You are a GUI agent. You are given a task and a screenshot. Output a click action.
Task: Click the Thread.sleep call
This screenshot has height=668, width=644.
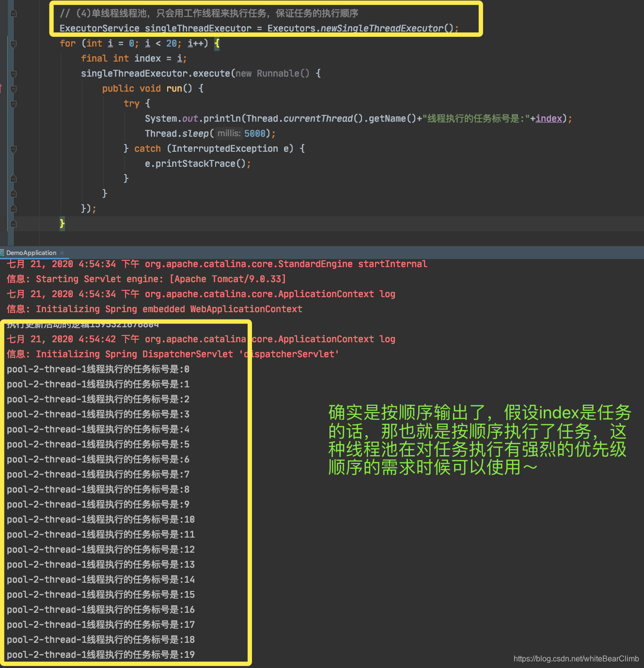tap(176, 134)
